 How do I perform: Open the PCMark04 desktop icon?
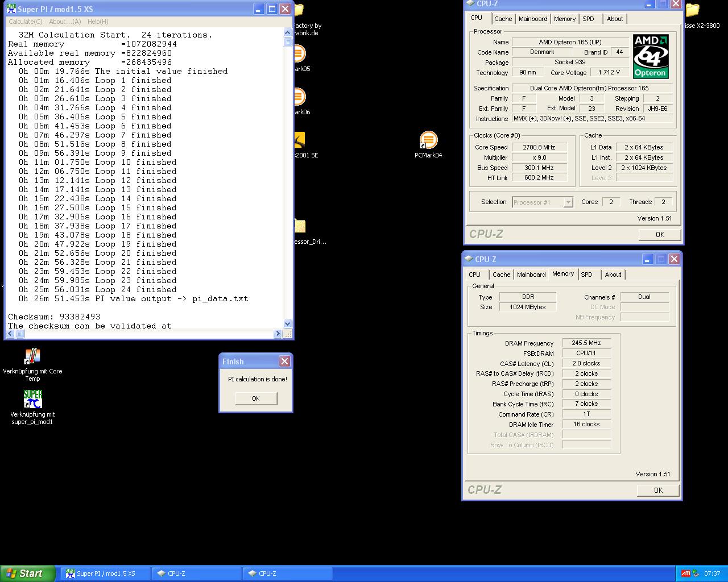click(x=428, y=140)
